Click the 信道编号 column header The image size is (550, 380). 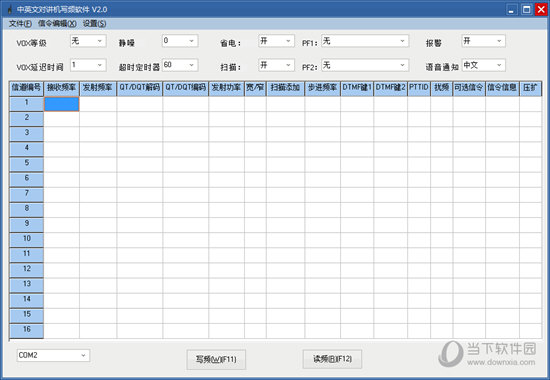pos(26,88)
